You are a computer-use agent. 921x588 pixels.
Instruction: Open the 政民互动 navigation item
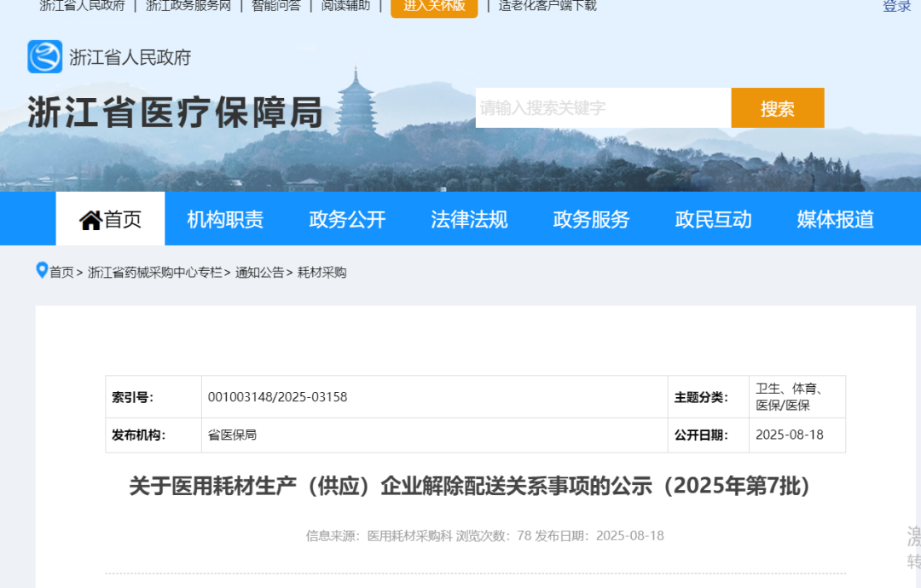pos(713,220)
